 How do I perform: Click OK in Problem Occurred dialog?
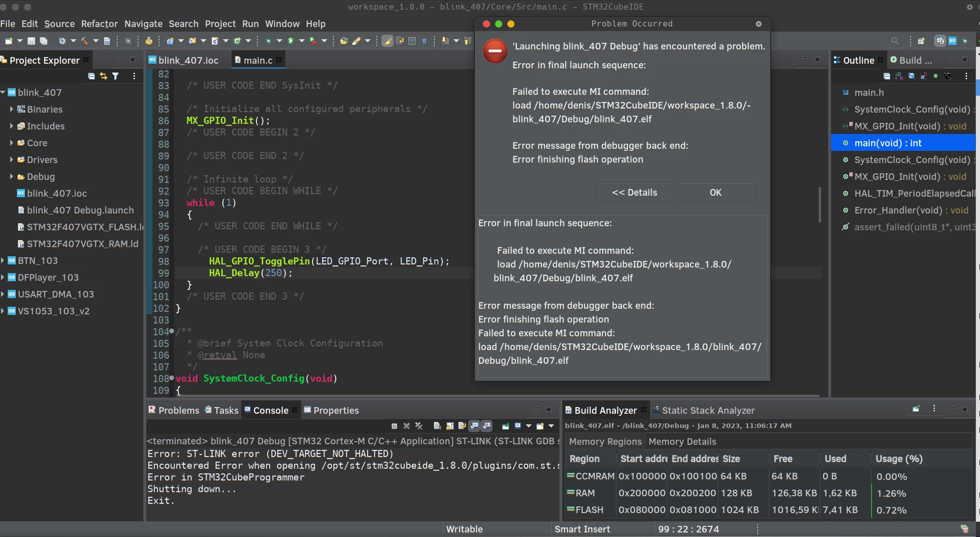click(715, 193)
